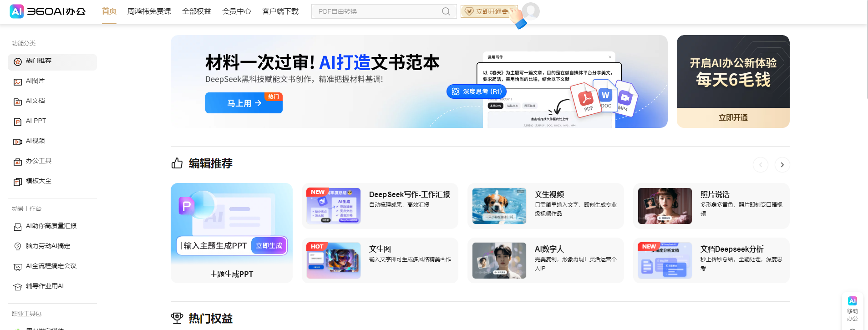The width and height of the screenshot is (868, 330).
Task: Click the AI视频 sidebar icon
Action: click(18, 142)
